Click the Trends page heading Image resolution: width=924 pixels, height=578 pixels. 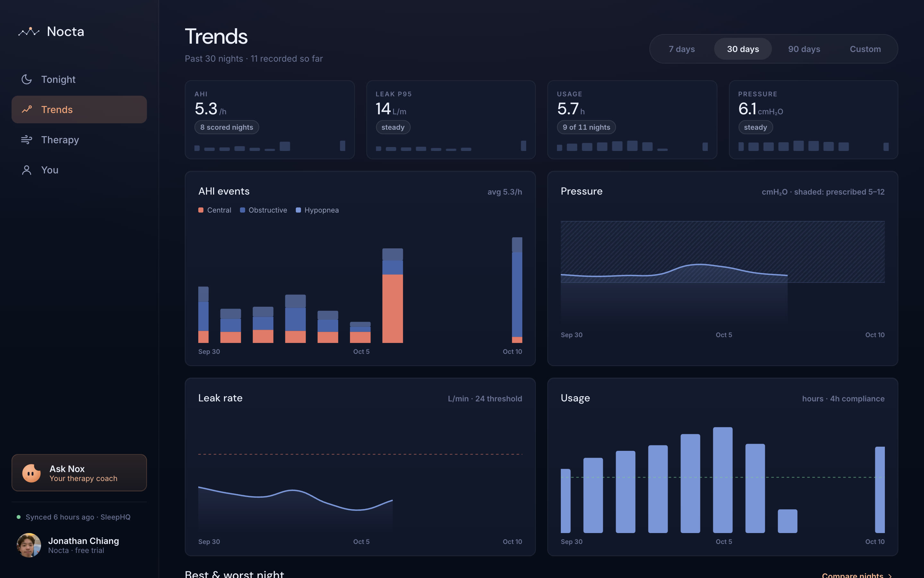(216, 36)
